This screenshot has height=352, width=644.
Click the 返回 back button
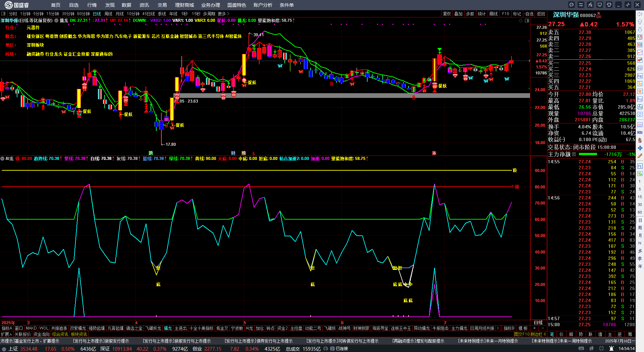pos(541,14)
